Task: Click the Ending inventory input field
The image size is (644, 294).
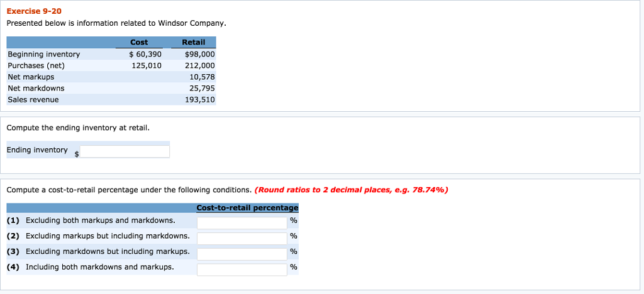Action: 125,151
